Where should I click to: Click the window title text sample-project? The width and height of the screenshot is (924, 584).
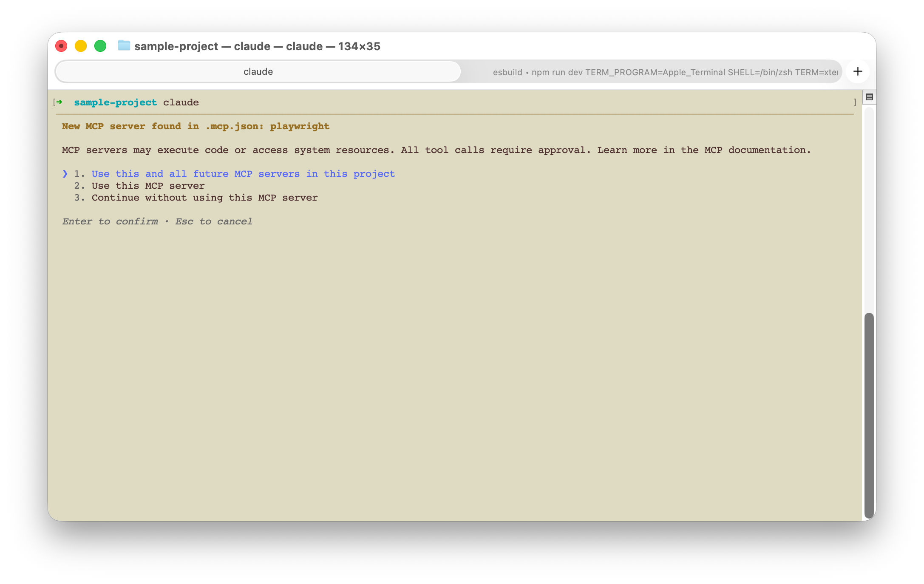(176, 46)
